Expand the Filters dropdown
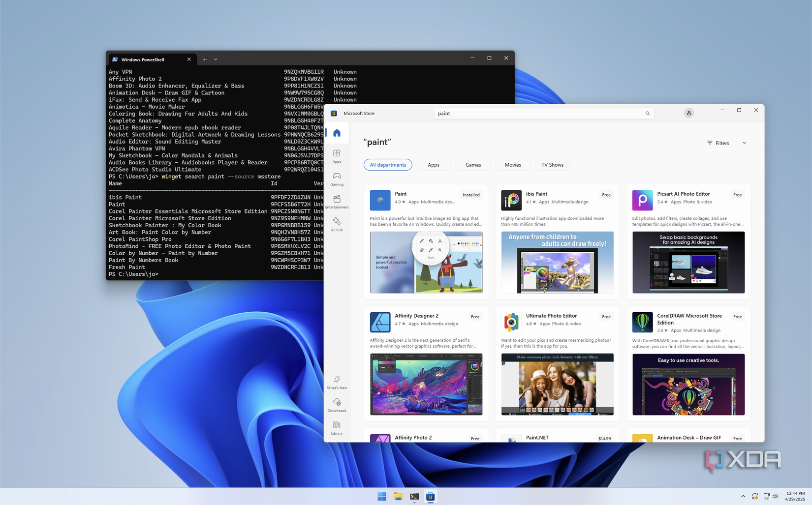Image resolution: width=812 pixels, height=505 pixels. pos(744,143)
